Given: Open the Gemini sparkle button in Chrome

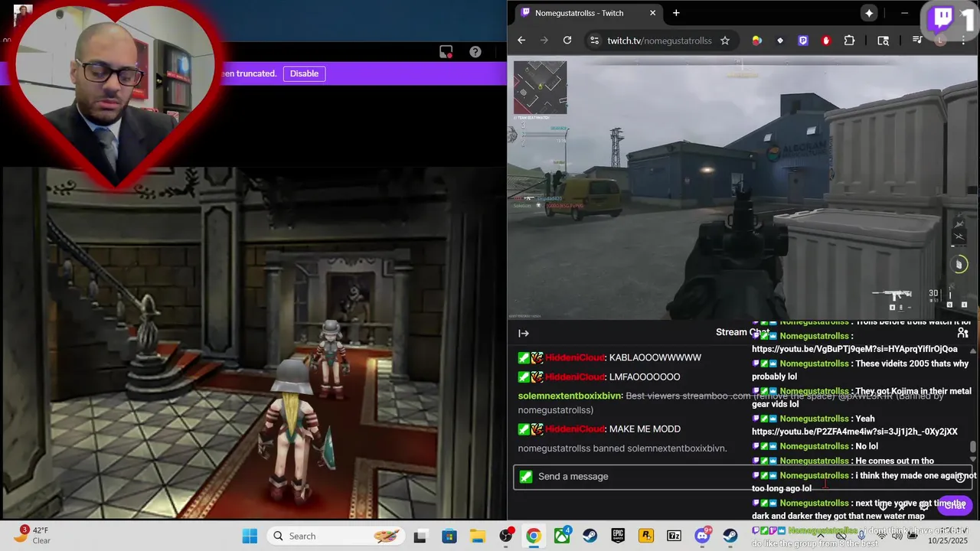Looking at the screenshot, I should point(869,13).
